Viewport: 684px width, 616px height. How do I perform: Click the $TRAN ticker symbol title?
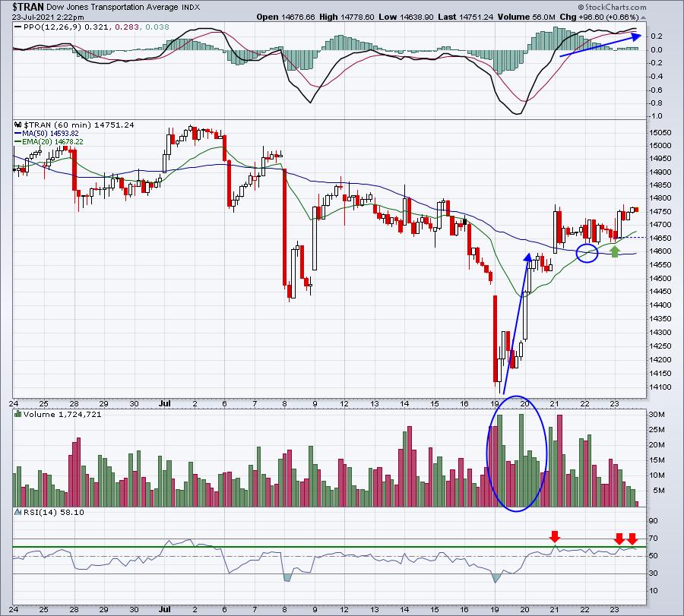tap(28, 7)
